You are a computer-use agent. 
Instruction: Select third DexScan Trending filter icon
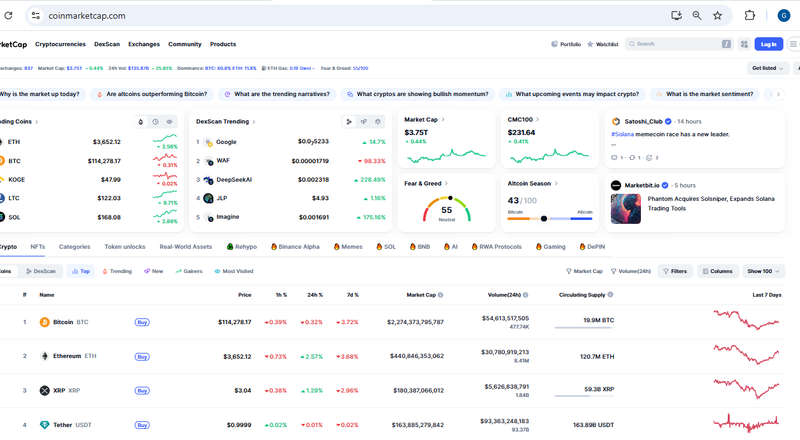pyautogui.click(x=378, y=121)
